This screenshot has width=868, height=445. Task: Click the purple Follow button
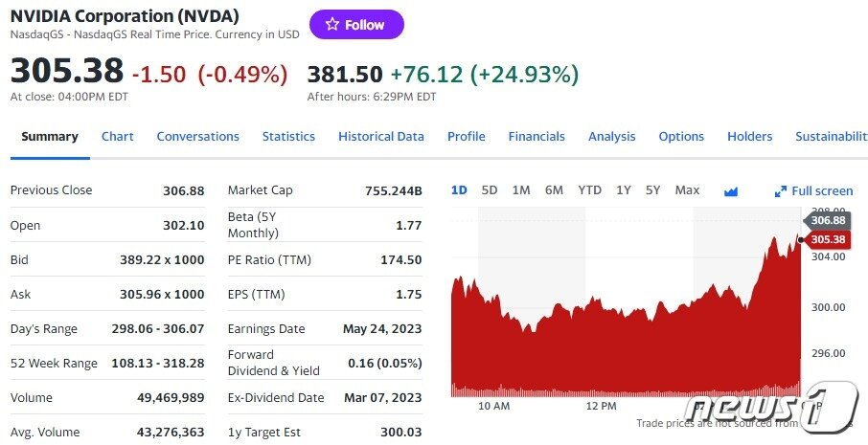356,25
